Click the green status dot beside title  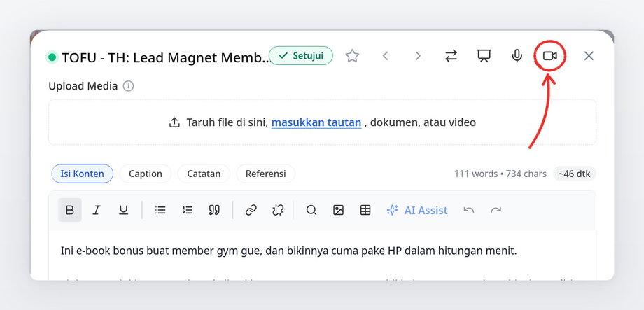pos(52,57)
